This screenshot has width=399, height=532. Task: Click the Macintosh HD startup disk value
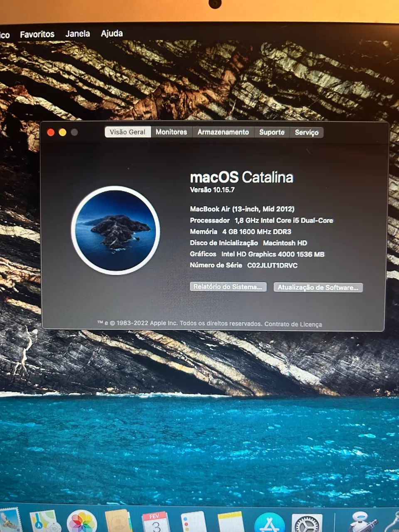tap(285, 243)
